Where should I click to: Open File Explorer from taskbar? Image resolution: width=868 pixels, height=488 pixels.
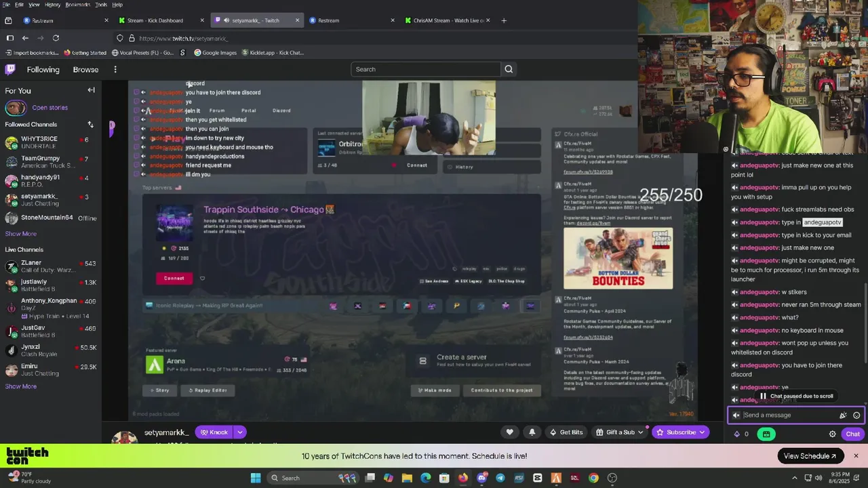coord(407,478)
